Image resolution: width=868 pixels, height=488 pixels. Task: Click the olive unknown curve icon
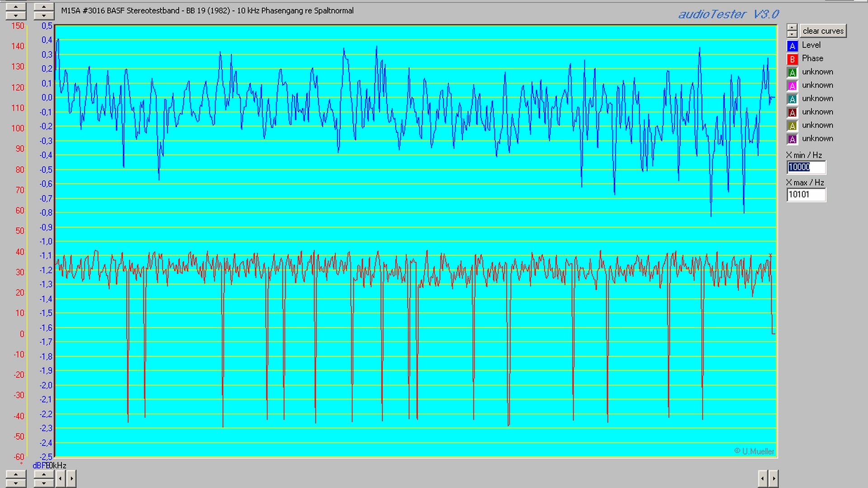point(792,126)
